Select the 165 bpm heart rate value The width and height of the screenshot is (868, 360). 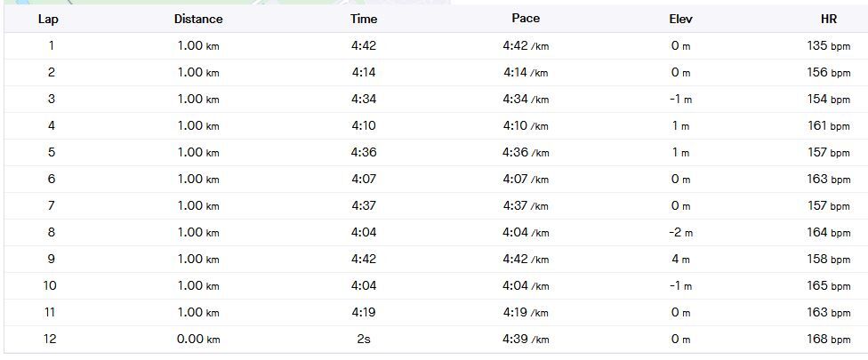[828, 285]
